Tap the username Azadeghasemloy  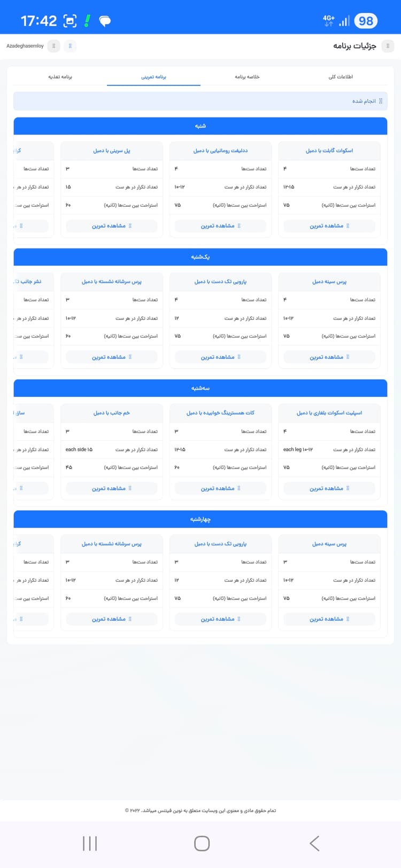coord(25,46)
